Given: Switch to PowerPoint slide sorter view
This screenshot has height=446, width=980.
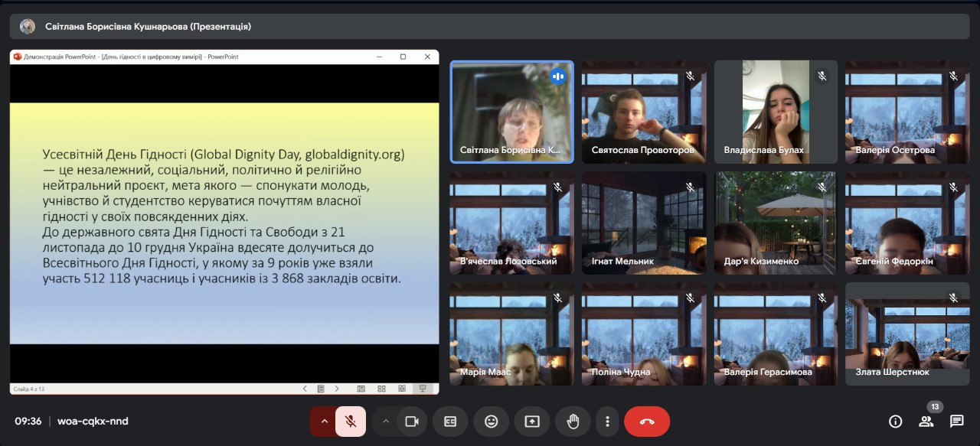Looking at the screenshot, I should tap(381, 389).
